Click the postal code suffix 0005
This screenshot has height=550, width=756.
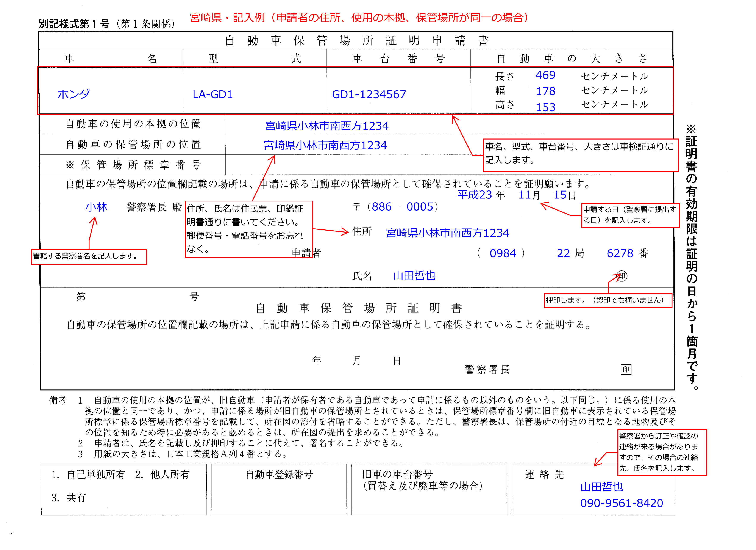(x=420, y=207)
